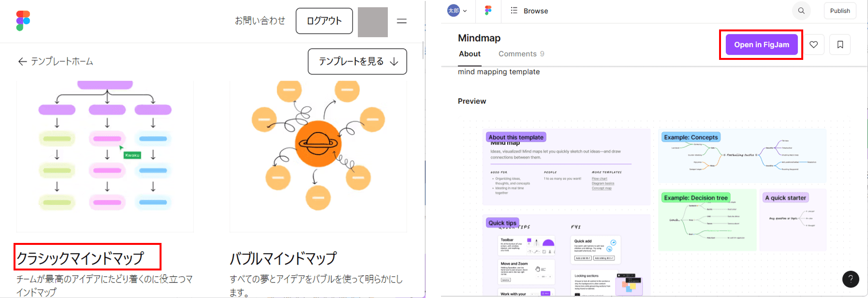The height and width of the screenshot is (298, 868).
Task: Expand the 太郎 account dropdown
Action: (x=457, y=11)
